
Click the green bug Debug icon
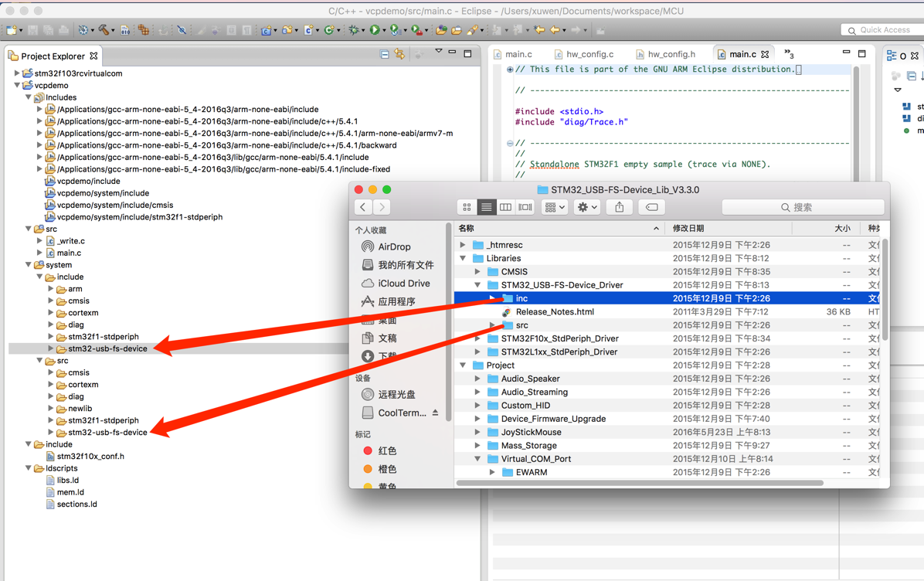[x=354, y=29]
